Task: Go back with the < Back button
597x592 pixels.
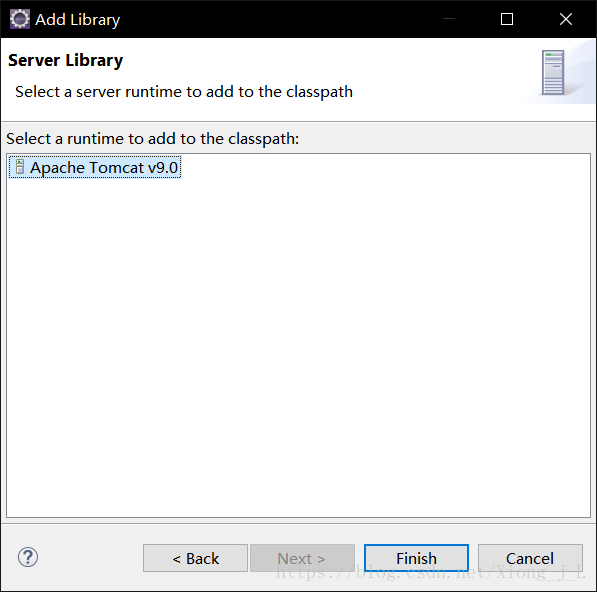Action: click(x=195, y=558)
